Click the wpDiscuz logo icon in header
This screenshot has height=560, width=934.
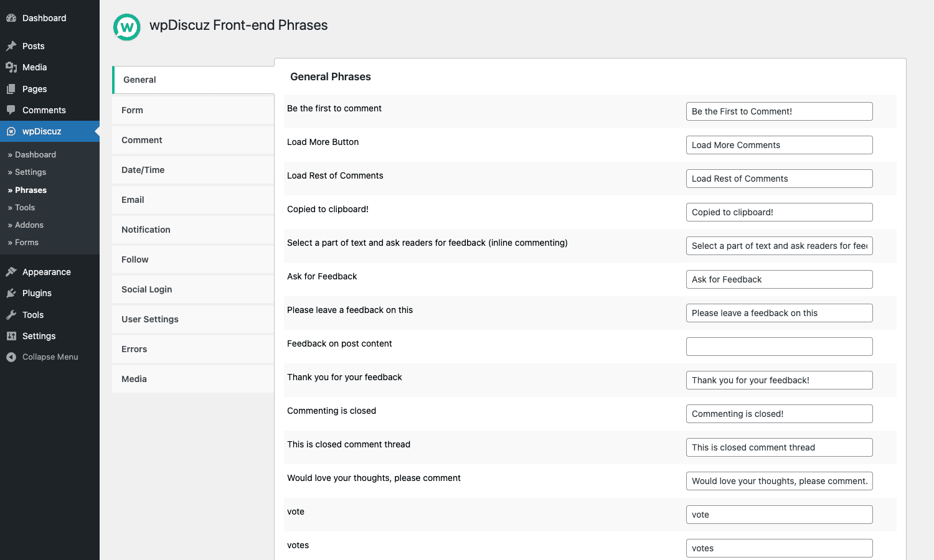[127, 27]
